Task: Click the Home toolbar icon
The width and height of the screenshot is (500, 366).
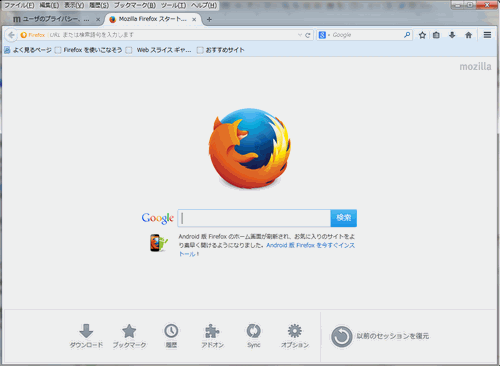Action: pyautogui.click(x=468, y=35)
